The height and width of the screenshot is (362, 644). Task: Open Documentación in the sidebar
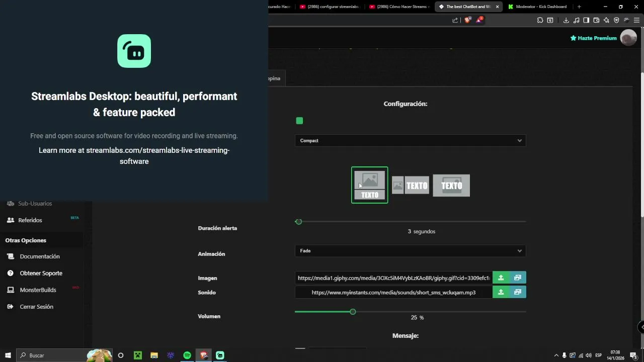click(x=40, y=256)
